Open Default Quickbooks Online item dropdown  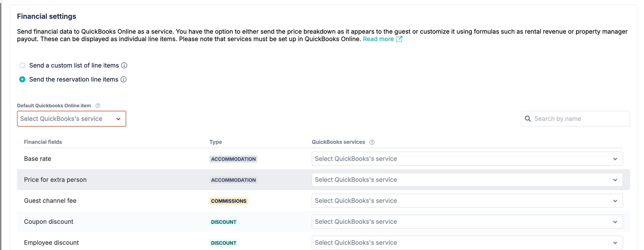[71, 119]
